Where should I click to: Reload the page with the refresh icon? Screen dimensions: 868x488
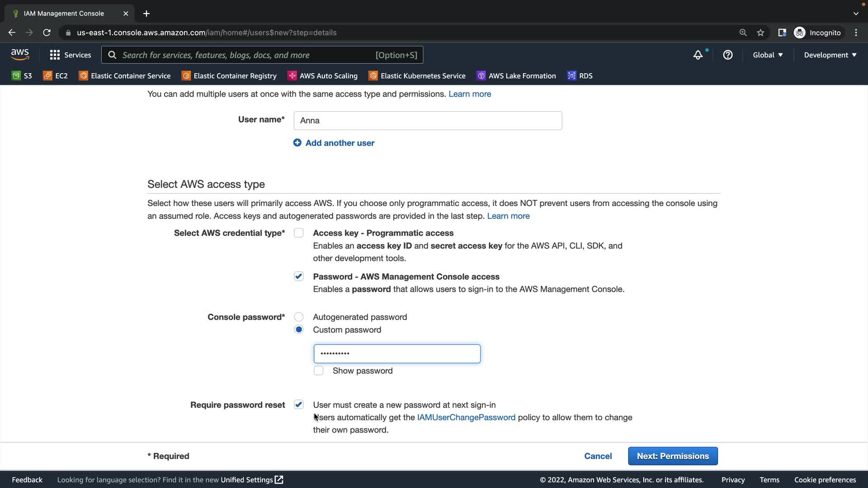[47, 33]
